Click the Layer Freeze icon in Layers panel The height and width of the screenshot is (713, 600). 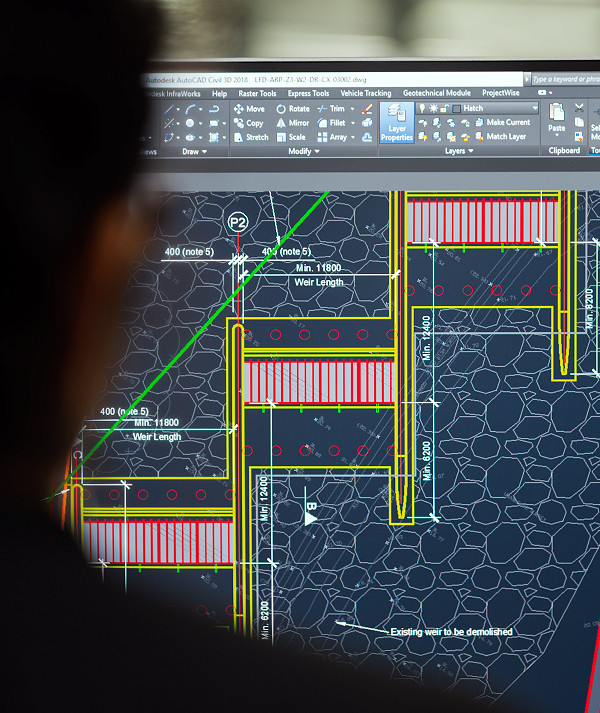coord(451,122)
